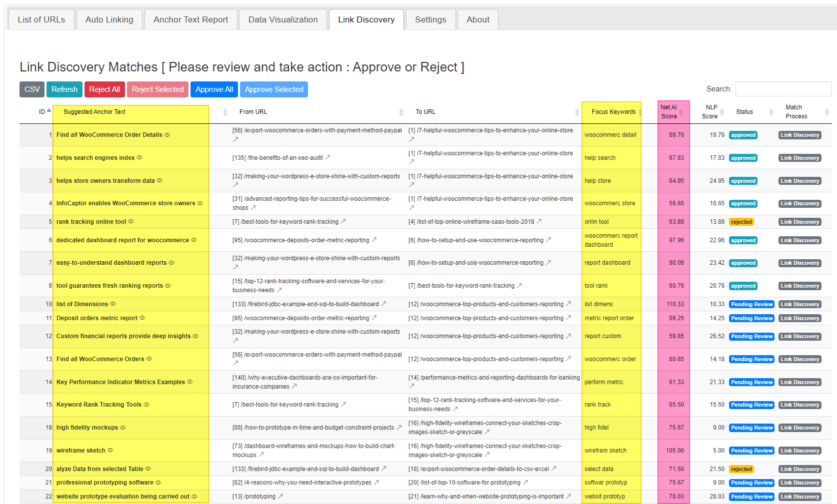The image size is (837, 504).
Task: Click the rejected status badge in row 5
Action: (x=741, y=222)
